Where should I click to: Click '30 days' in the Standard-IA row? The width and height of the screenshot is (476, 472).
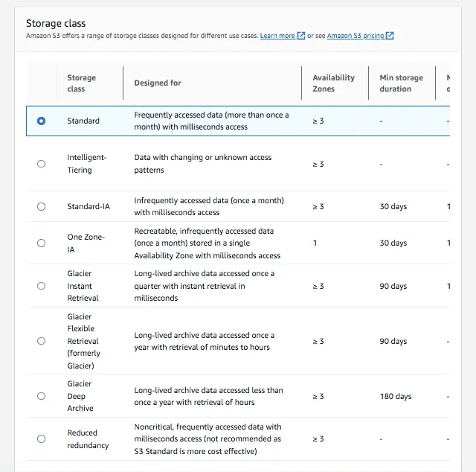(393, 207)
